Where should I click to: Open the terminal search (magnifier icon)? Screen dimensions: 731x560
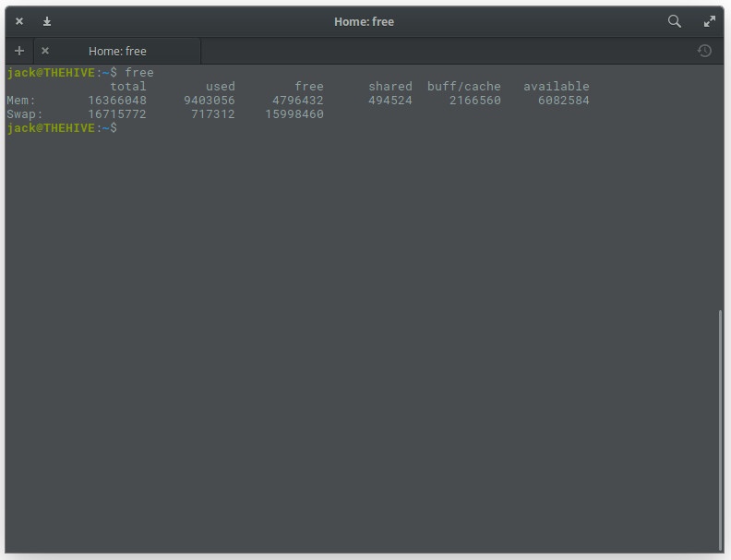coord(675,21)
